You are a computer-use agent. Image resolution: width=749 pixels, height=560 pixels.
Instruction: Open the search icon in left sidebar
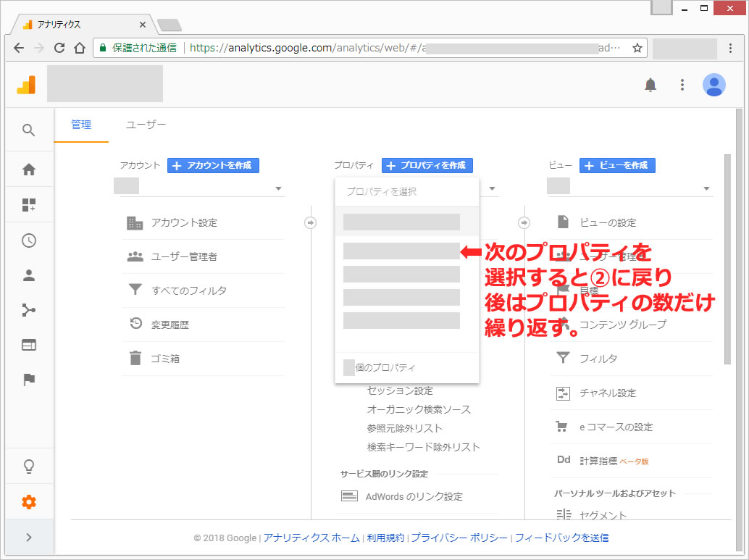click(x=29, y=130)
